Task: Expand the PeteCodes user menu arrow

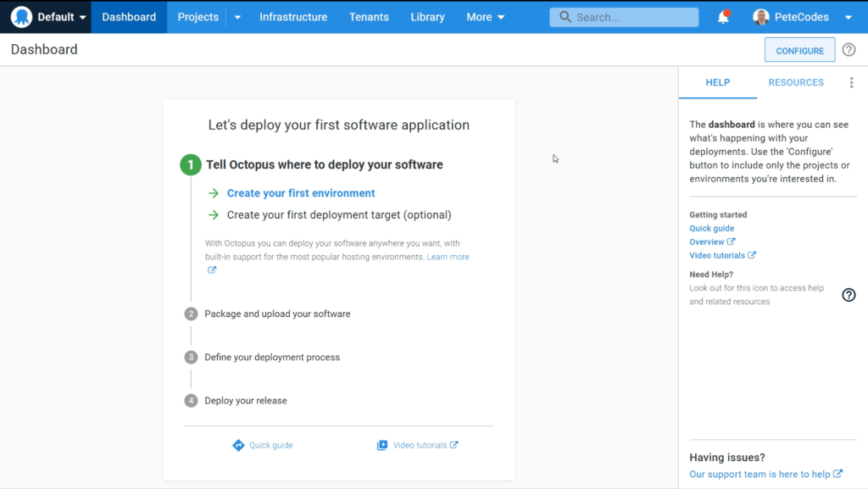Action: pos(848,17)
